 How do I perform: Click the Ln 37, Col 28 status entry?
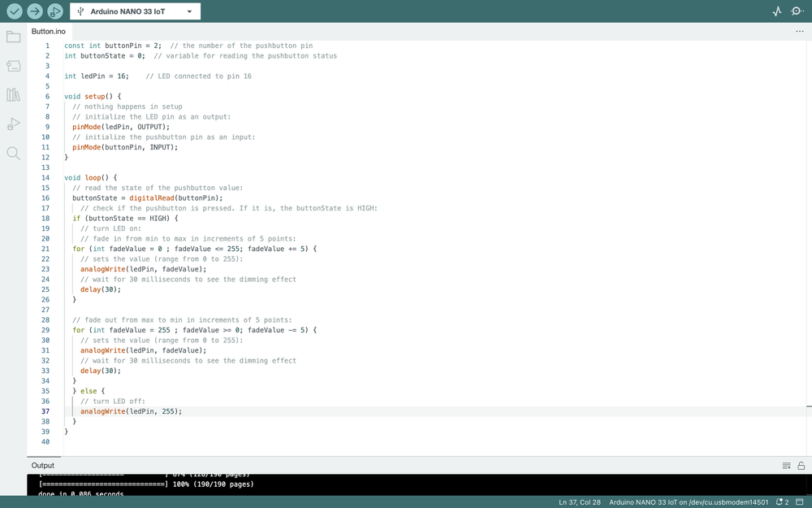580,502
